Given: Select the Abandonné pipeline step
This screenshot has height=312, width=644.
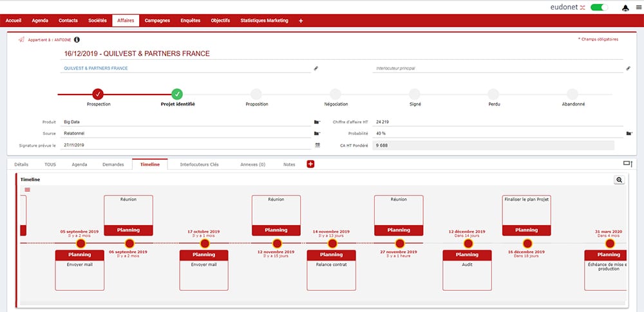Looking at the screenshot, I should click(573, 94).
